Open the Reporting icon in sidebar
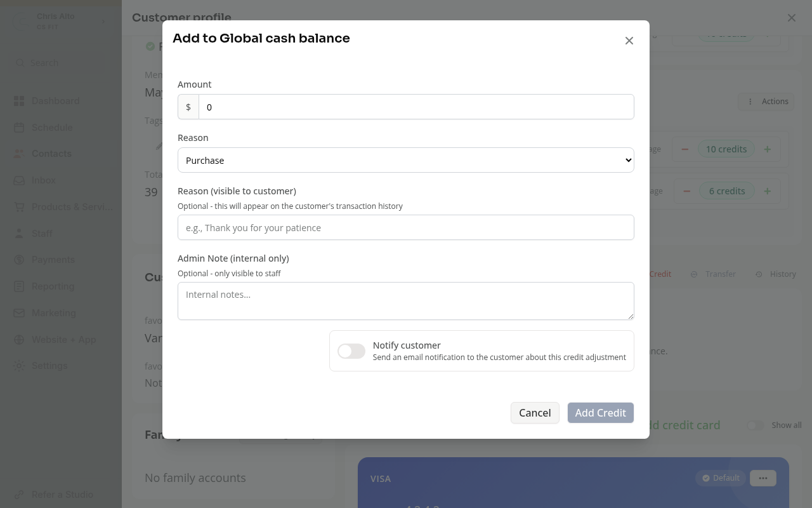The height and width of the screenshot is (508, 812). (19, 286)
